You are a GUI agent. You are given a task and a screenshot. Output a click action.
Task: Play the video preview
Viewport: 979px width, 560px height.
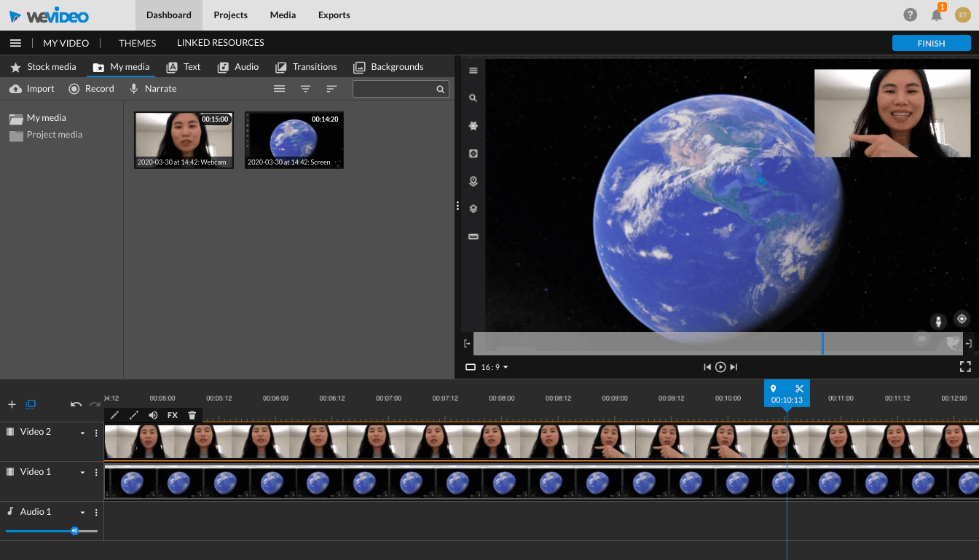point(720,367)
